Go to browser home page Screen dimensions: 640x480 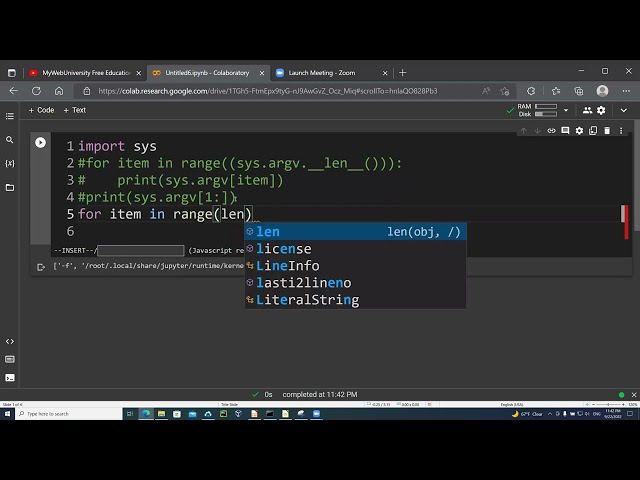coord(59,91)
